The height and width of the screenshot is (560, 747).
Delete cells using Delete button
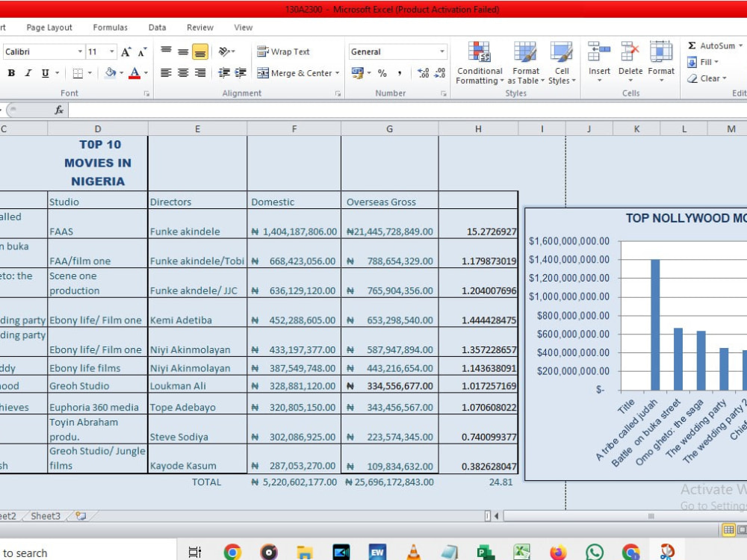pos(630,62)
